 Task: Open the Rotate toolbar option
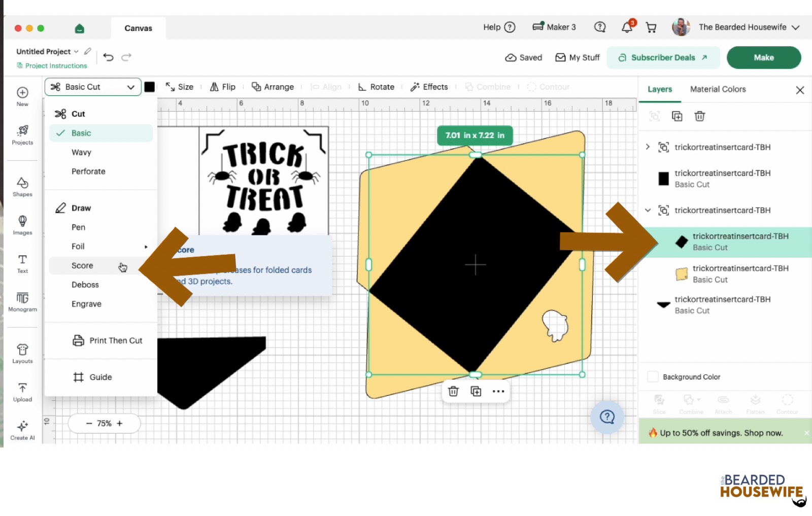(376, 87)
